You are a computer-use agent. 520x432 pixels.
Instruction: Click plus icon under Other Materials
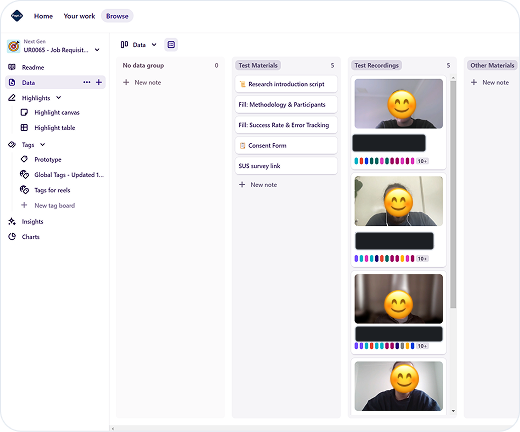click(x=474, y=82)
